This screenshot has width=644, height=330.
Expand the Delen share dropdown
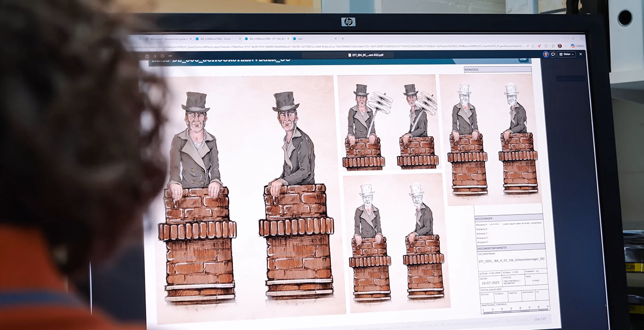pos(567,54)
